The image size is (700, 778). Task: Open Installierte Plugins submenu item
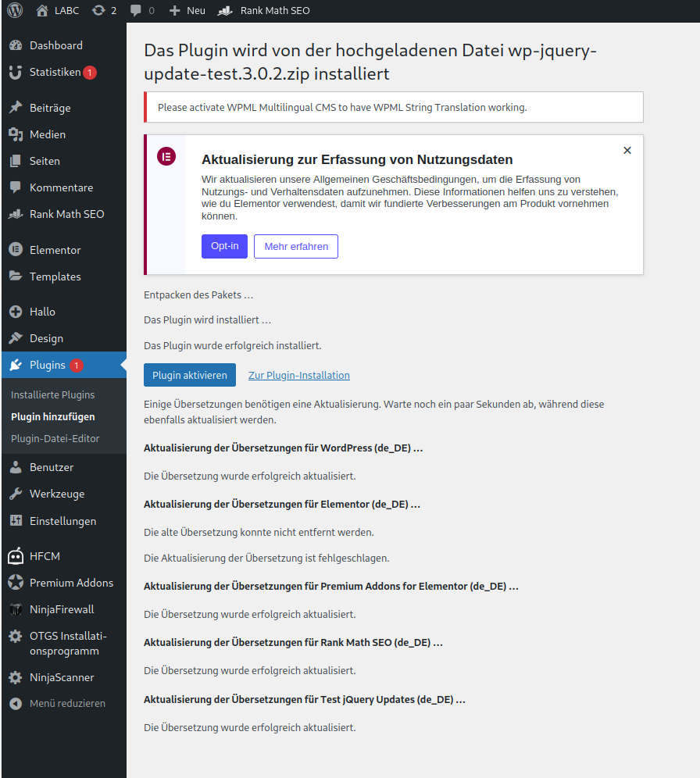pyautogui.click(x=52, y=395)
